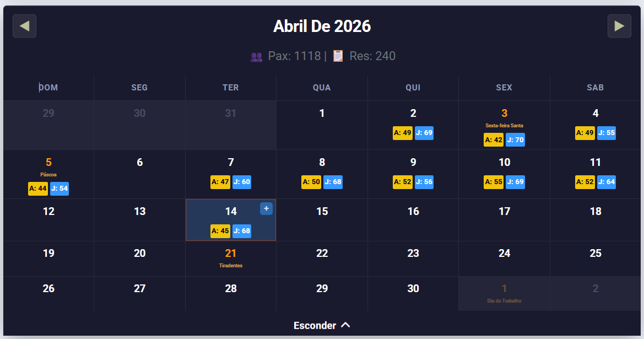Go to previous month arrow
The image size is (644, 339).
coord(24,26)
